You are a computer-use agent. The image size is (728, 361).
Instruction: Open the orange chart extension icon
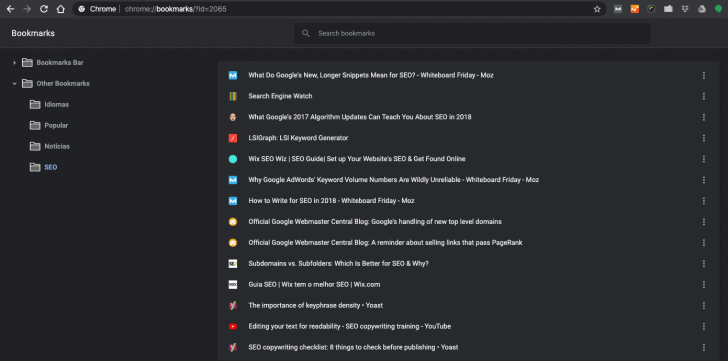coord(635,9)
